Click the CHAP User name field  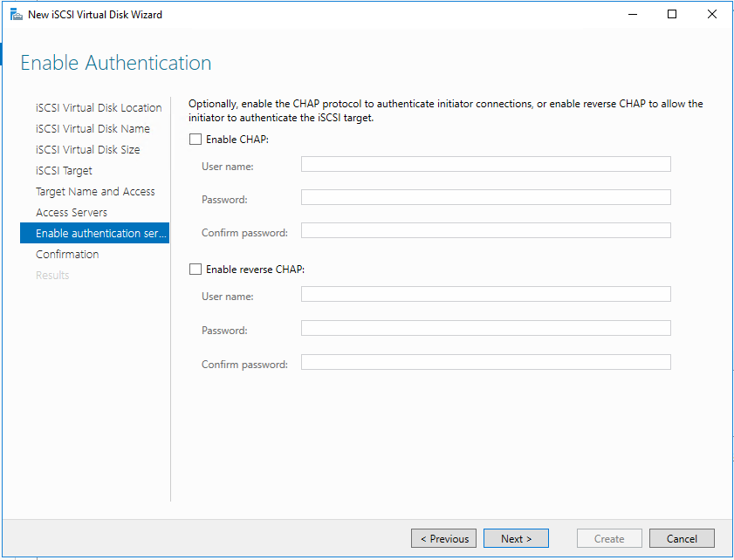(x=486, y=164)
